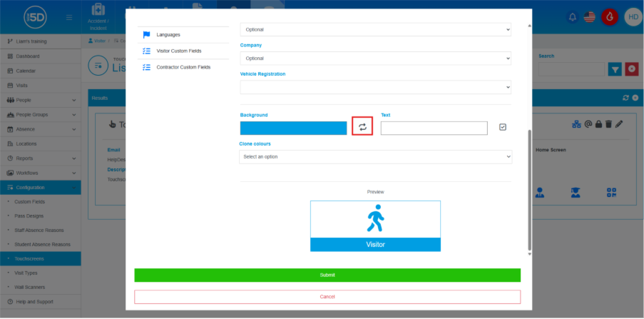This screenshot has width=644, height=319.
Task: Select Touchscreens in the sidebar
Action: (x=40, y=259)
